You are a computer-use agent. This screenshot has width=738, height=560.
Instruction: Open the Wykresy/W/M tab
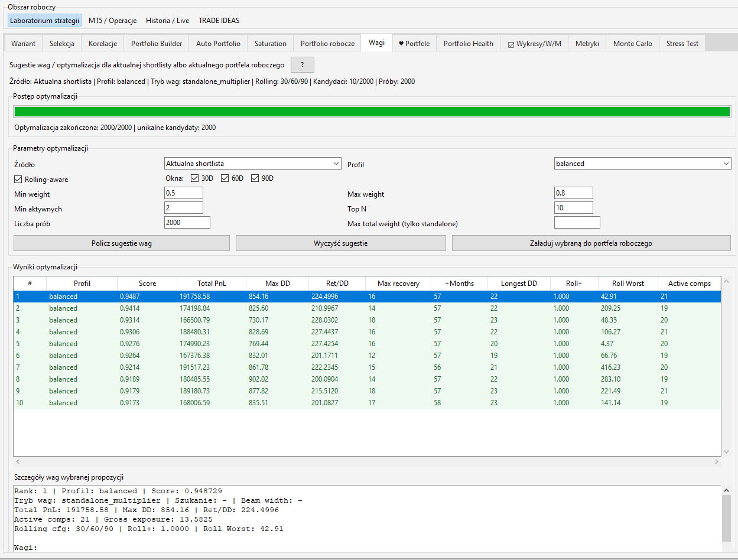pos(534,43)
